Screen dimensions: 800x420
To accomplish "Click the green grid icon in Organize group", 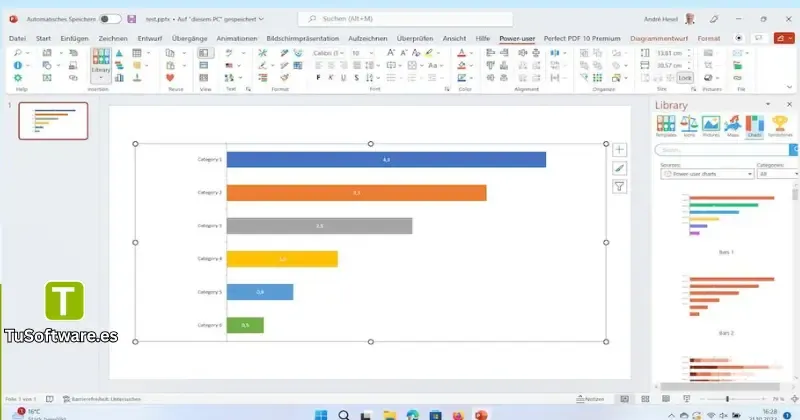I will point(597,78).
